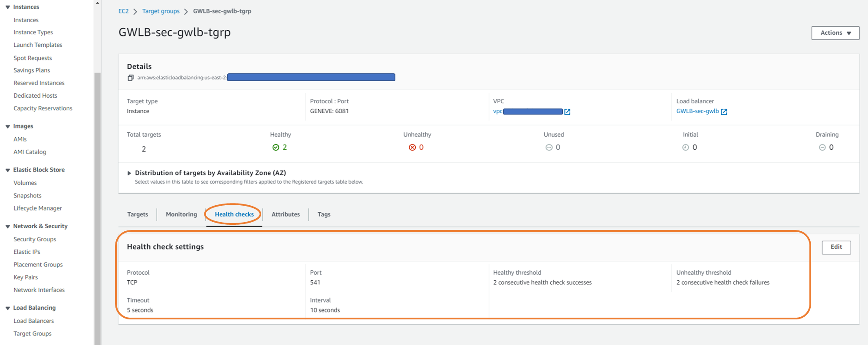Switch to the Monitoring tab
Viewport: 868px width, 345px height.
181,214
